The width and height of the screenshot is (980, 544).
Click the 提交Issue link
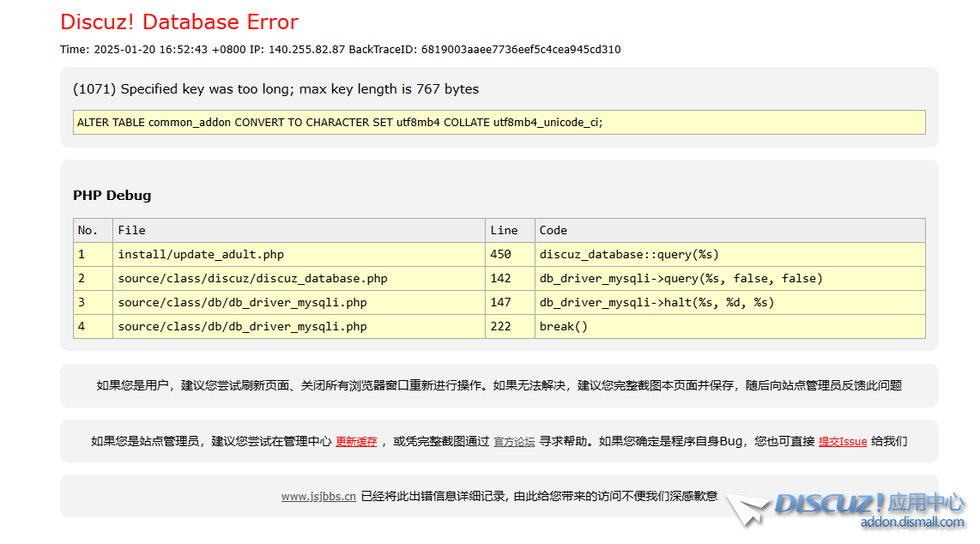[843, 442]
